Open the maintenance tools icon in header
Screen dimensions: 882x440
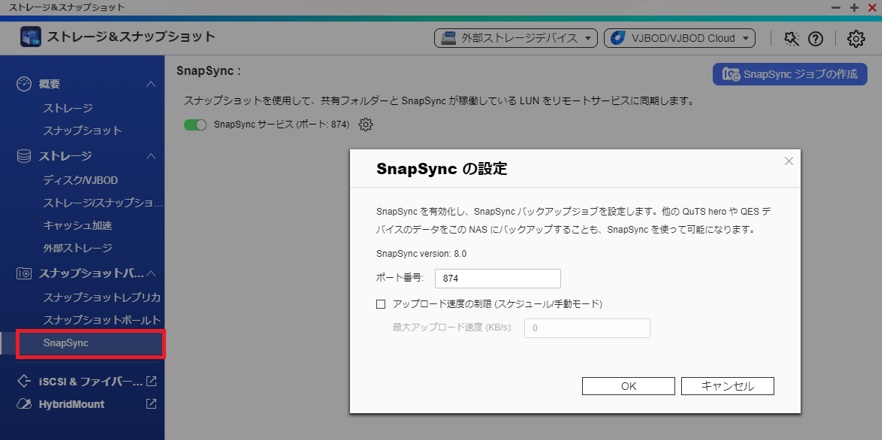[791, 38]
